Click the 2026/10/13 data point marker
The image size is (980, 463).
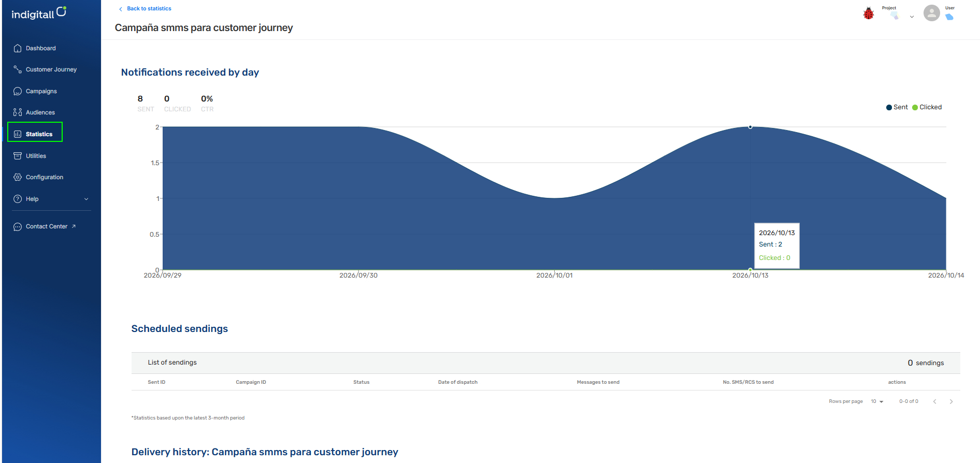point(750,127)
